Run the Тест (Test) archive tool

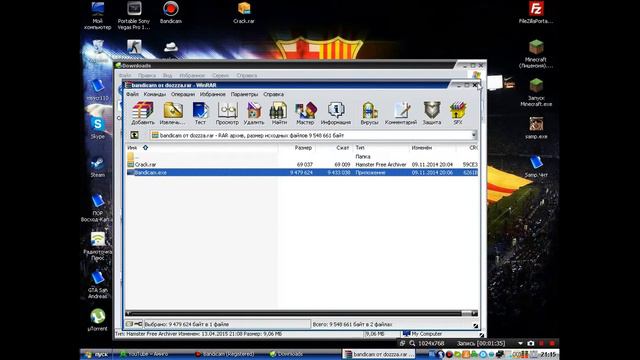coord(200,113)
